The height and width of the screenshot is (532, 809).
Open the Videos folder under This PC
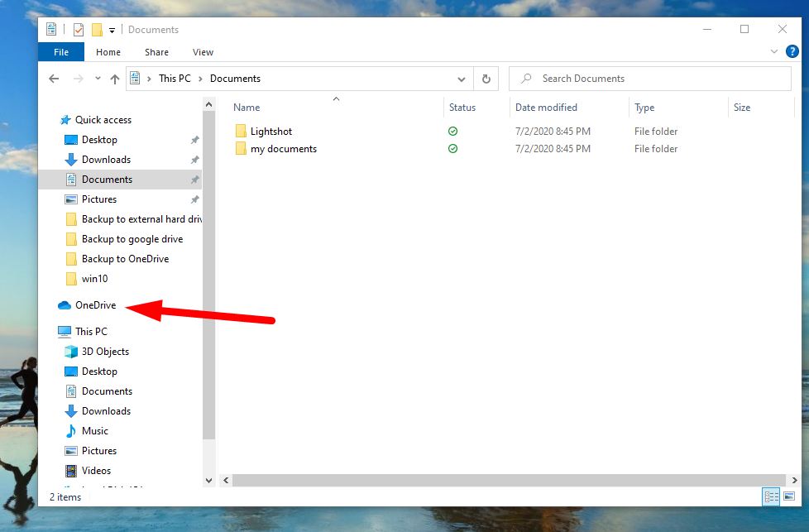(x=96, y=471)
